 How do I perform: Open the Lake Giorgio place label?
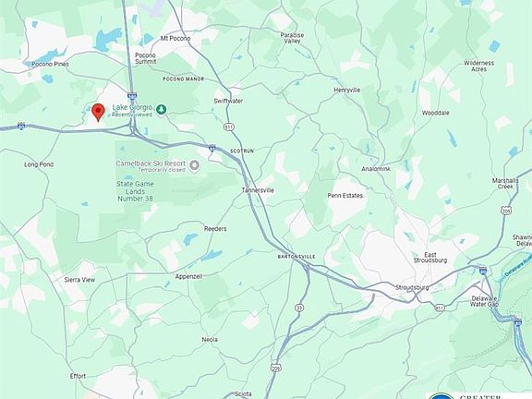(132, 107)
